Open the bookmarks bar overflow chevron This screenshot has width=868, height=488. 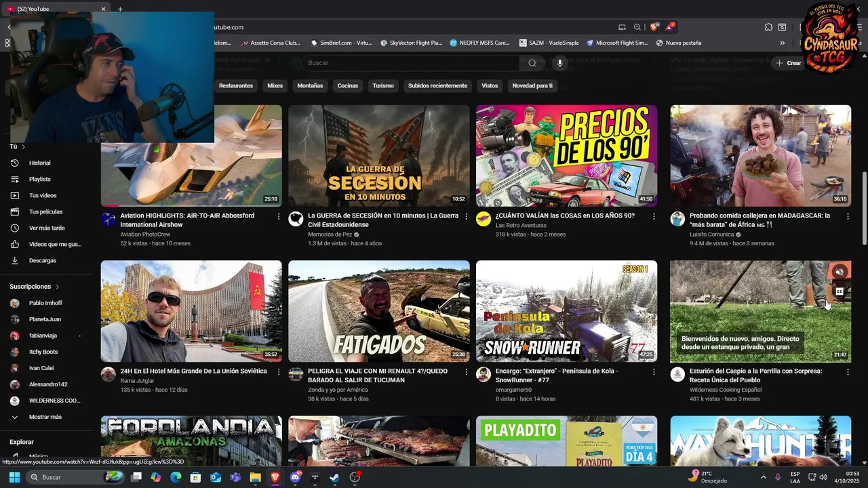[x=782, y=43]
